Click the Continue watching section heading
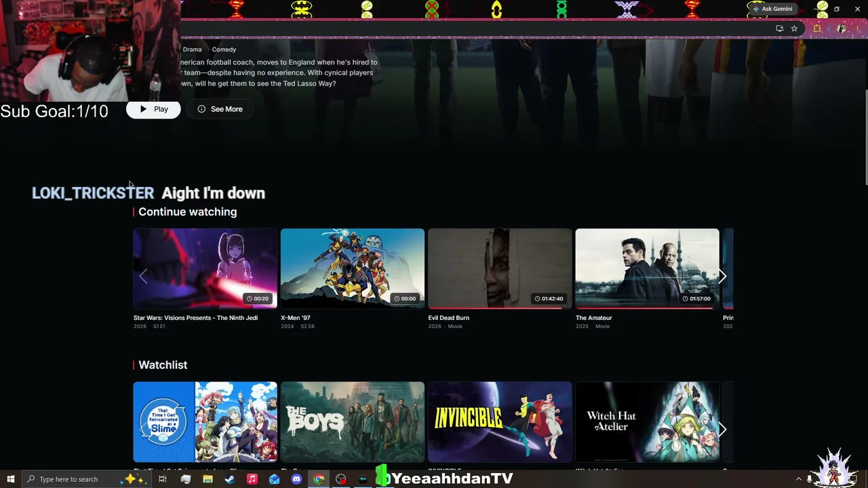Viewport: 868px width, 488px height. coord(188,212)
